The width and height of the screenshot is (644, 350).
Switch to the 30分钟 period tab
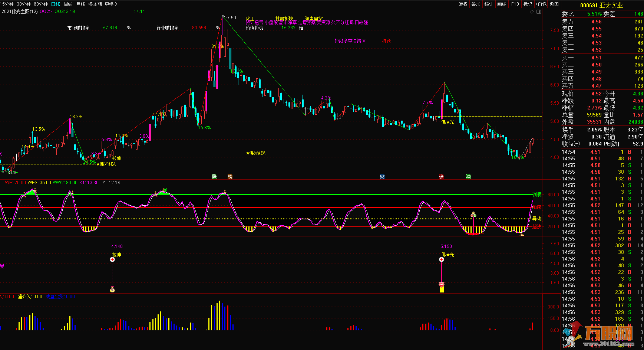tap(24, 4)
